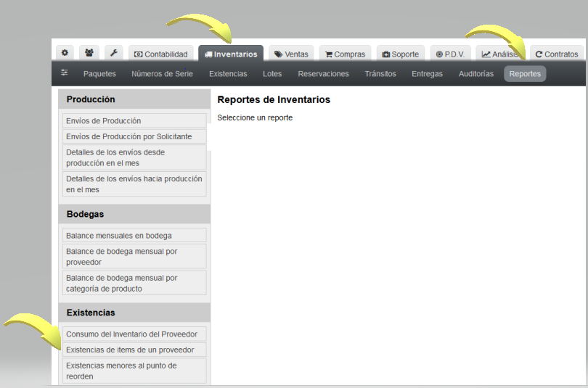
Task: Open the Contratos tab
Action: (557, 54)
